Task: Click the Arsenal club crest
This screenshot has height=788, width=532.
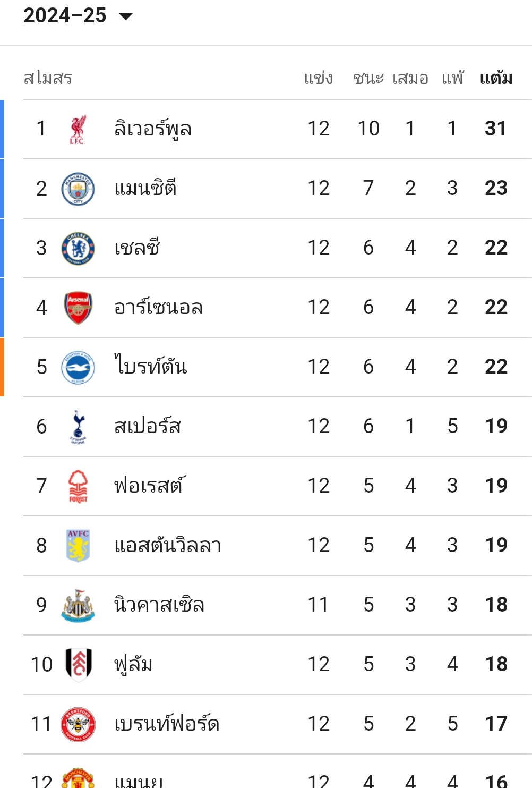Action: click(78, 308)
